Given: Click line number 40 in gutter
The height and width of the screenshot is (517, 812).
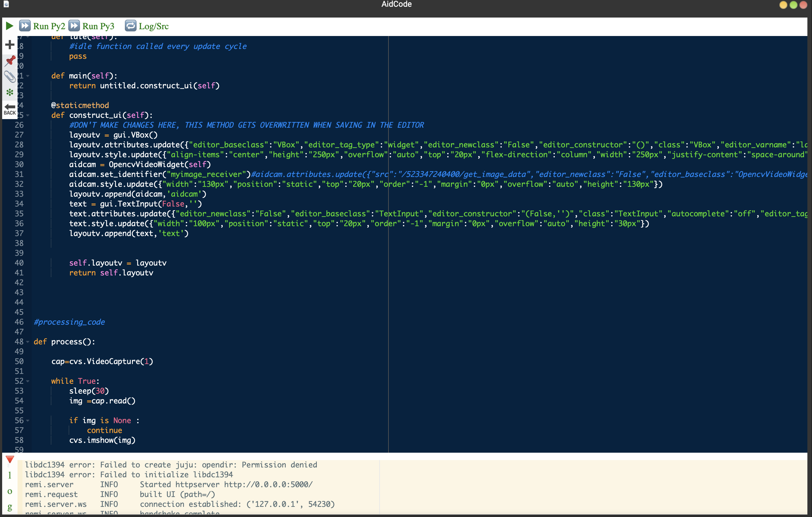Looking at the screenshot, I should [19, 263].
